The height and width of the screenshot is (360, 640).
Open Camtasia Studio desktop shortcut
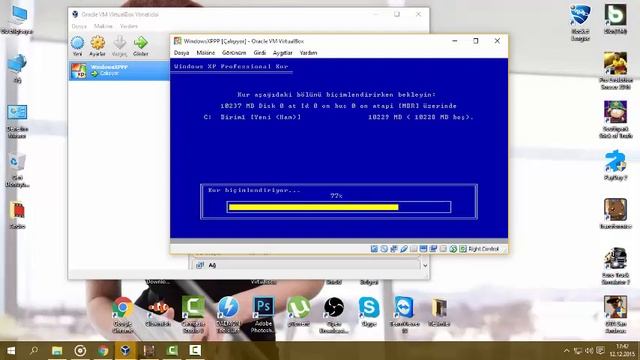[193, 315]
